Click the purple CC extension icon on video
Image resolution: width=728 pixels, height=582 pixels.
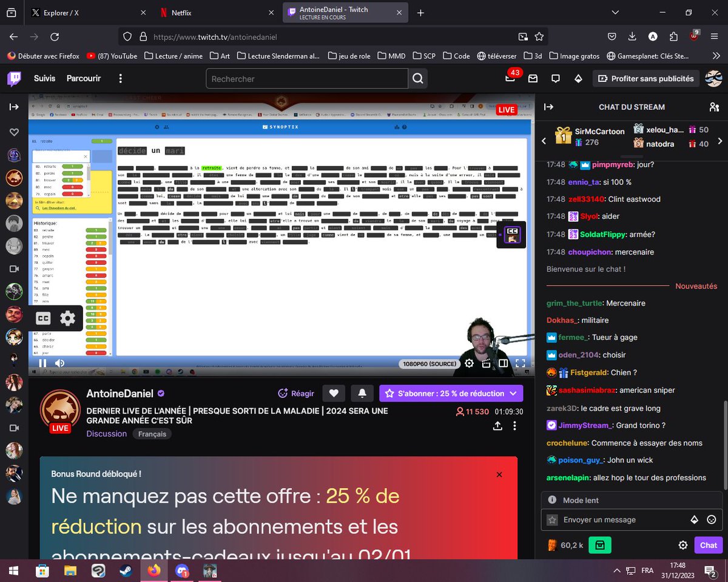pos(512,235)
